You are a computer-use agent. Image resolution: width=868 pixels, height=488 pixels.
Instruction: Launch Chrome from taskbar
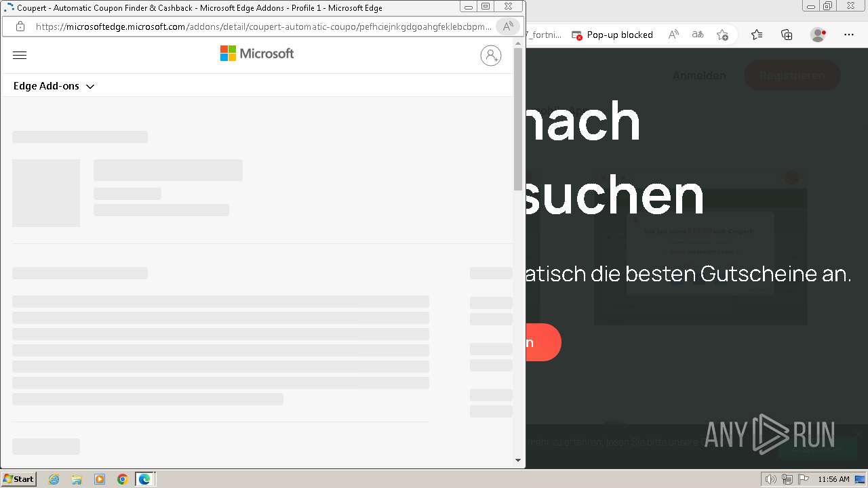click(x=123, y=479)
